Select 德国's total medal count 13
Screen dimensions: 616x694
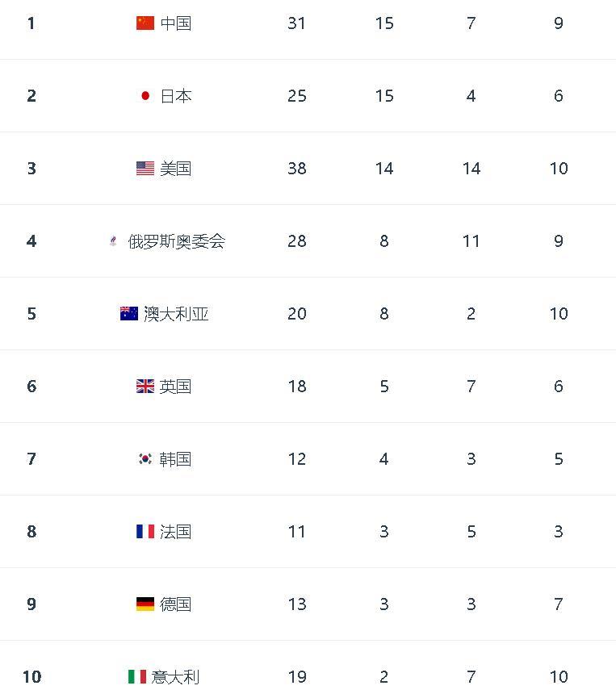(297, 604)
